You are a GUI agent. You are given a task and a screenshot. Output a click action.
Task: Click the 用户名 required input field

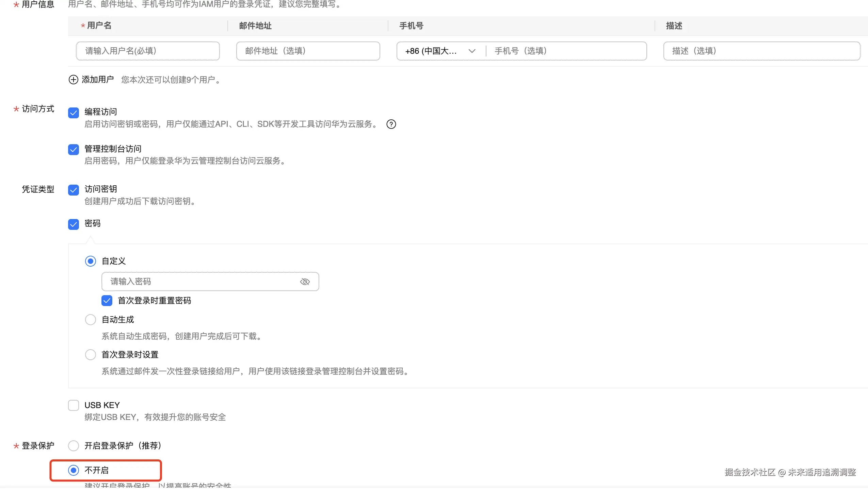click(148, 51)
